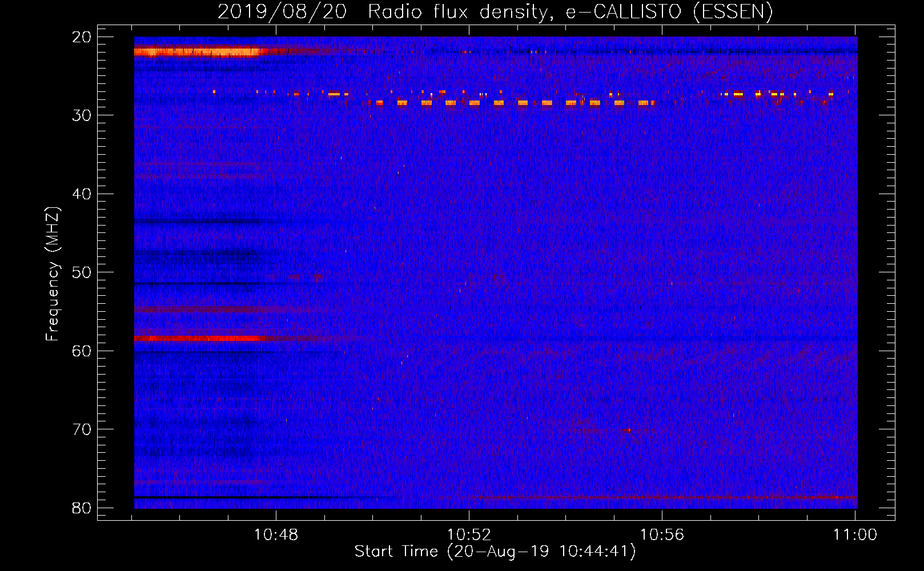Image resolution: width=924 pixels, height=571 pixels.
Task: Select the '11:00' time tick label
Action: 855,535
